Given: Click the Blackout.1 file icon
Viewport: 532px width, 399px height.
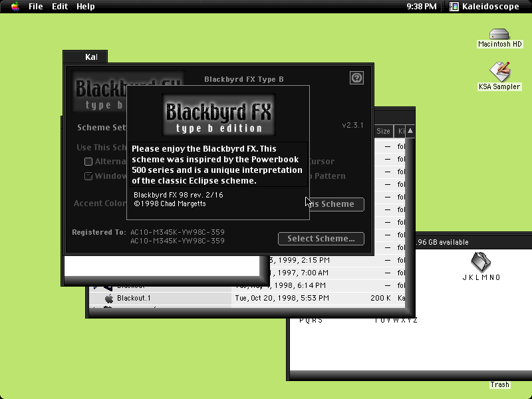Looking at the screenshot, I should click(109, 299).
